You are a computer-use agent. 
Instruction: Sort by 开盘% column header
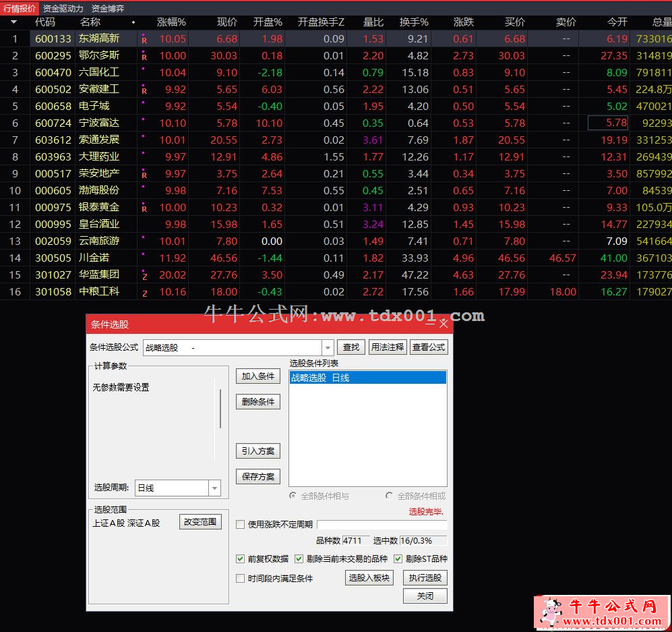[268, 22]
